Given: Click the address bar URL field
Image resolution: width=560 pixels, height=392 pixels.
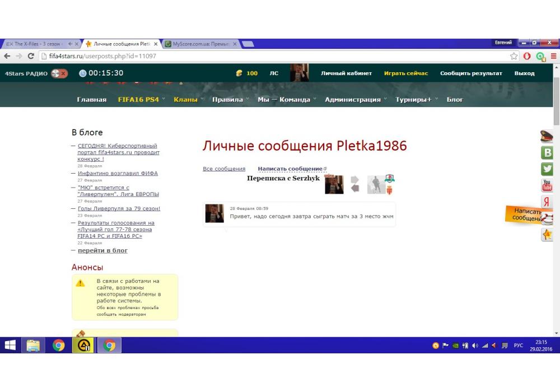Looking at the screenshot, I should tap(269, 56).
